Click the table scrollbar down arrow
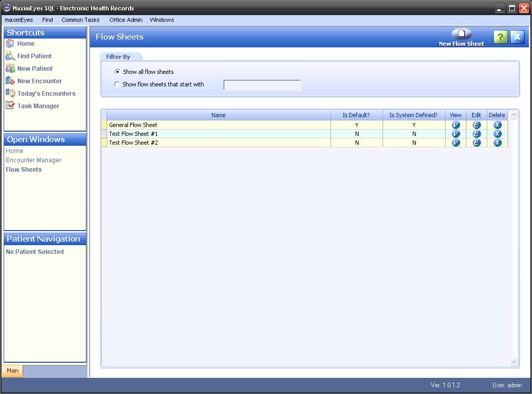Viewport: 532px width, 394px height. tap(513, 362)
